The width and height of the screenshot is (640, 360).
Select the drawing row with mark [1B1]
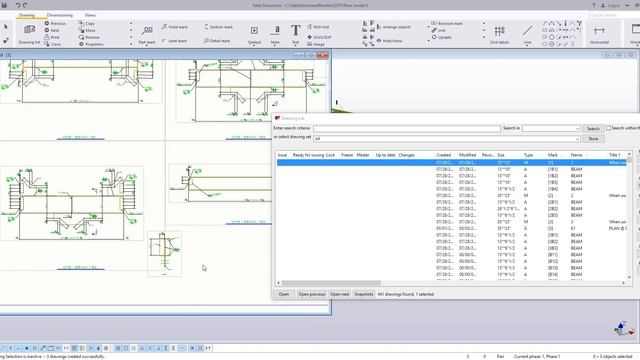[452, 169]
